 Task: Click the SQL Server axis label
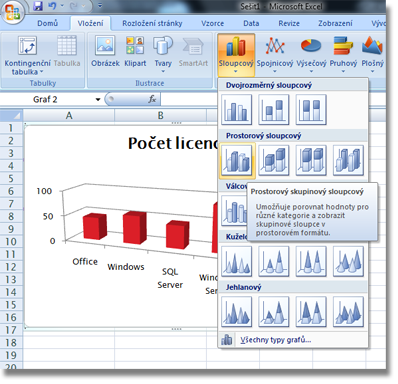pyautogui.click(x=170, y=278)
